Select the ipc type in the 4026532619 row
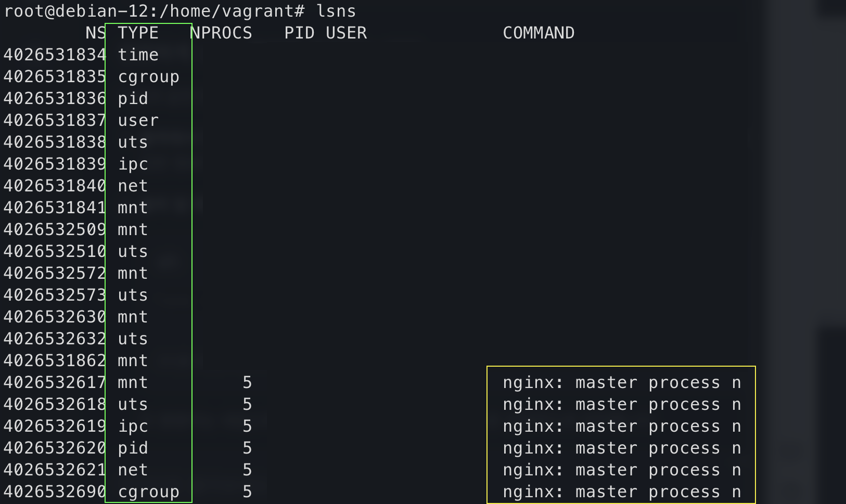Image resolution: width=846 pixels, height=504 pixels. [133, 426]
